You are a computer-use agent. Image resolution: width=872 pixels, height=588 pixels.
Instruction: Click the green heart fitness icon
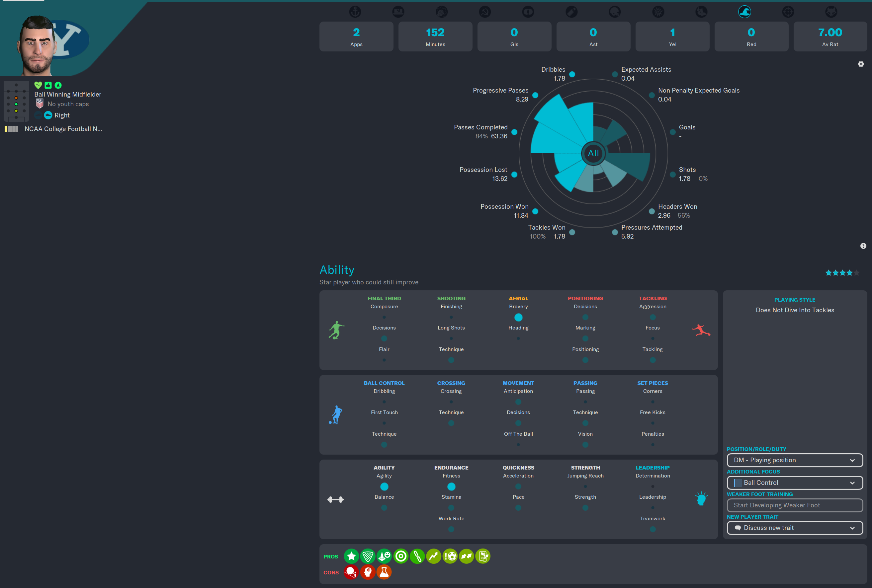click(38, 85)
